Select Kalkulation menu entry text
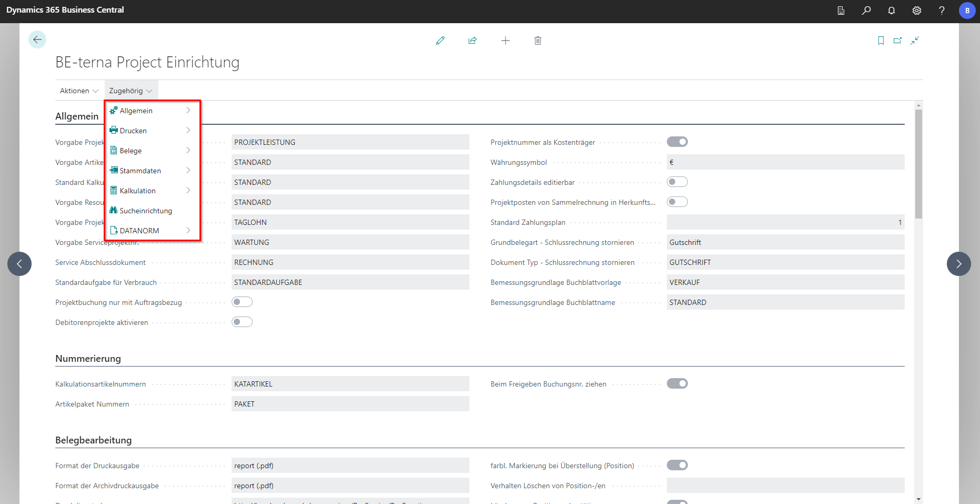 pos(137,191)
